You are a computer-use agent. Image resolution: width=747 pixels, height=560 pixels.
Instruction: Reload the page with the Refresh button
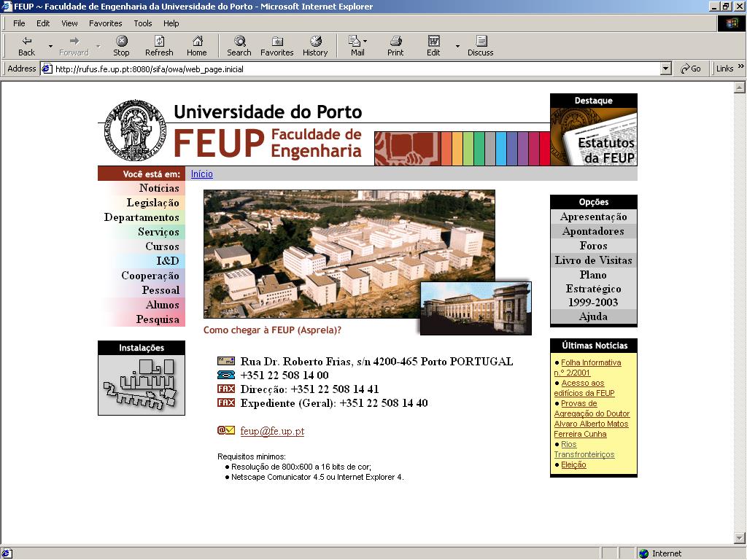click(x=159, y=46)
